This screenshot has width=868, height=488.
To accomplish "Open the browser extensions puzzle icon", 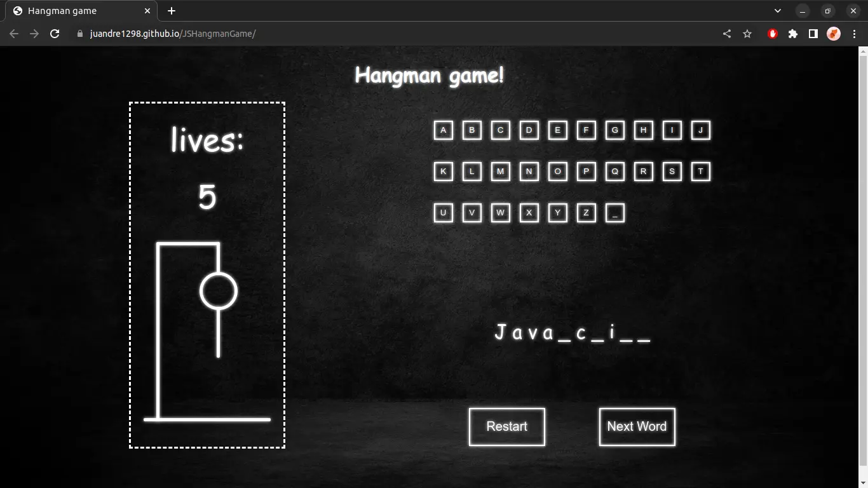I will coord(793,34).
